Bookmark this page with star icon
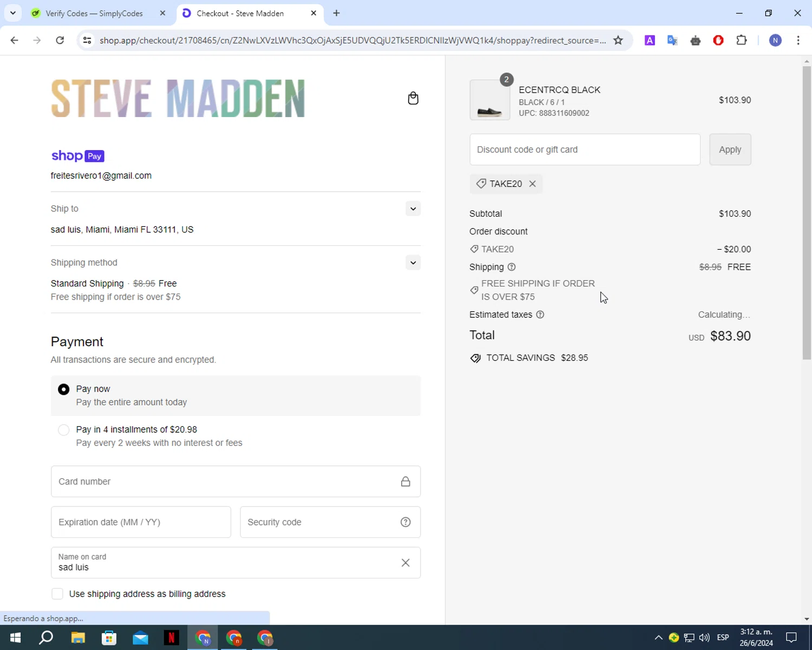812x650 pixels. [x=618, y=40]
